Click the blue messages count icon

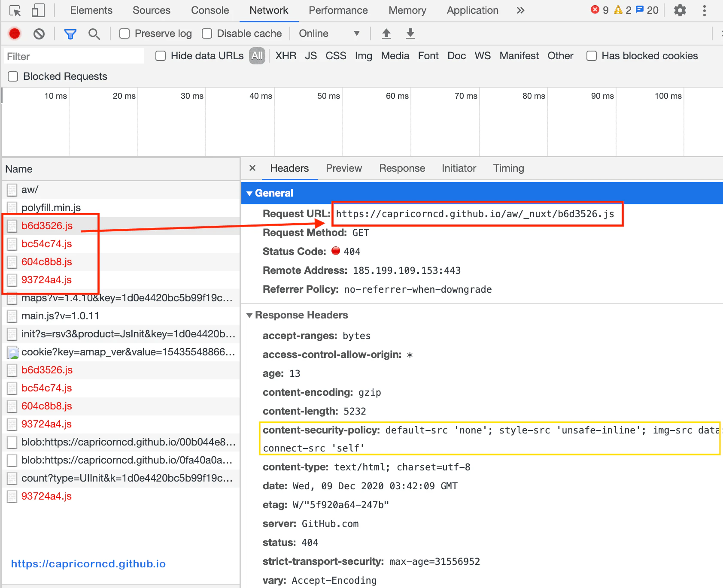click(640, 9)
